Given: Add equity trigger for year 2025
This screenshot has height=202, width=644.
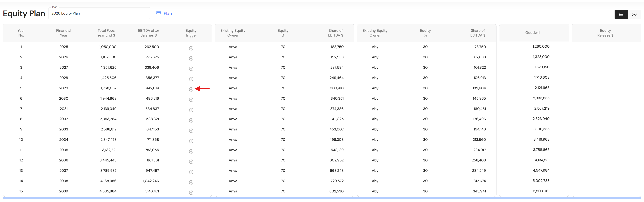Looking at the screenshot, I should [191, 48].
